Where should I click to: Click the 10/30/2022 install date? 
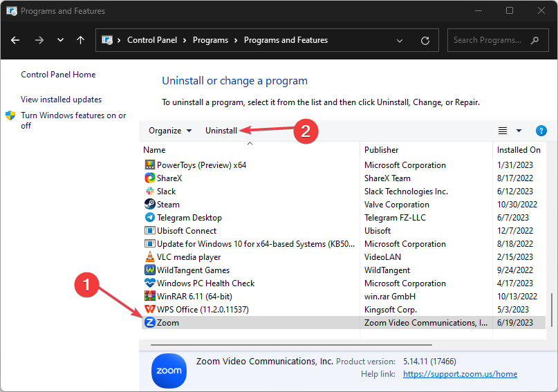tap(517, 205)
